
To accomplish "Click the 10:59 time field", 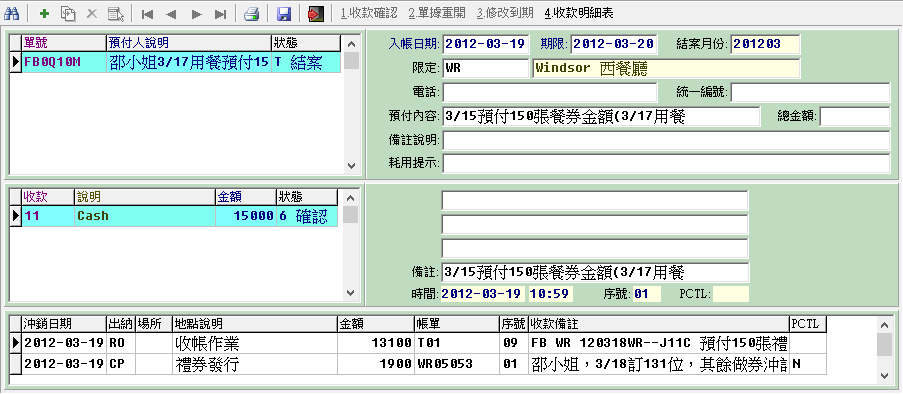I will point(551,294).
